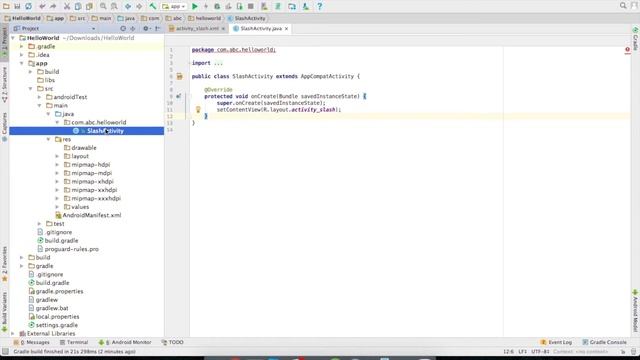Image resolution: width=640 pixels, height=360 pixels.
Task: Open the app run configuration dropdown
Action: click(173, 6)
